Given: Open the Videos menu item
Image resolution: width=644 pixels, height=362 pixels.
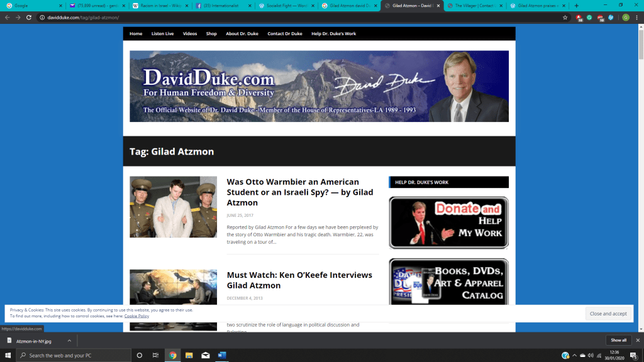Looking at the screenshot, I should (190, 33).
